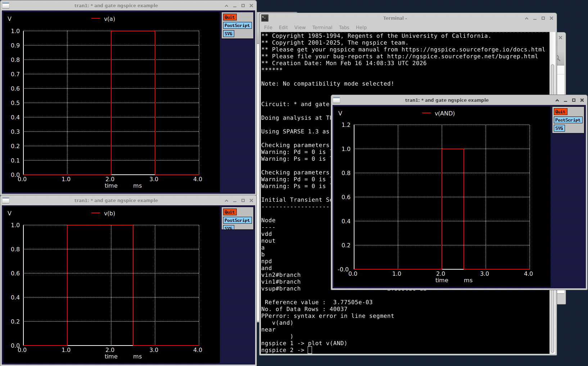This screenshot has height=366, width=588.
Task: Open the Terminal's View menu
Action: pos(299,27)
